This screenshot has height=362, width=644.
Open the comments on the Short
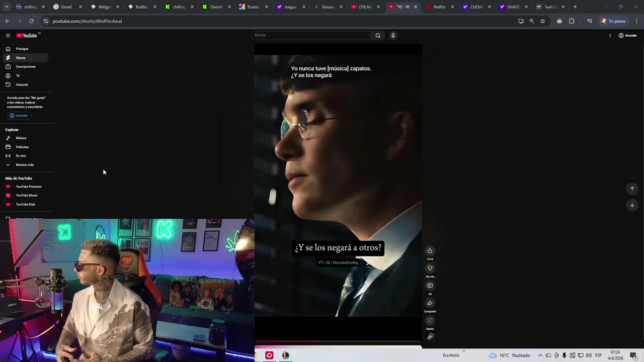point(430,286)
